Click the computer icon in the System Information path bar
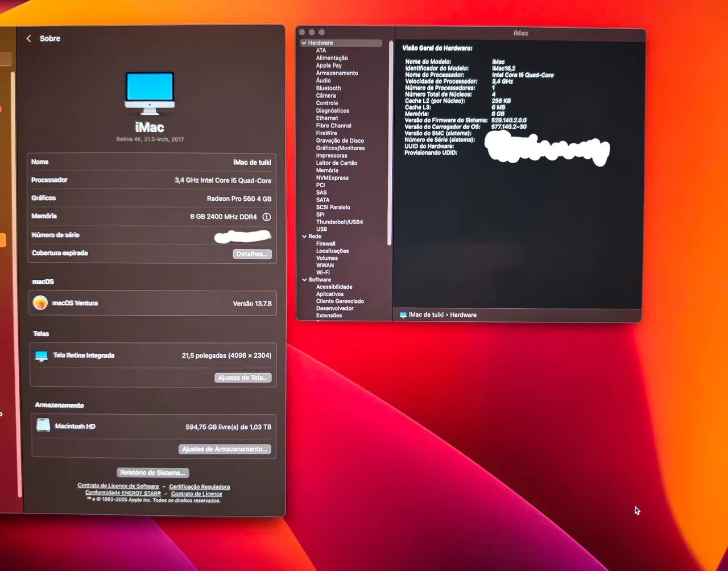Viewport: 728px width, 571px height. click(x=403, y=315)
